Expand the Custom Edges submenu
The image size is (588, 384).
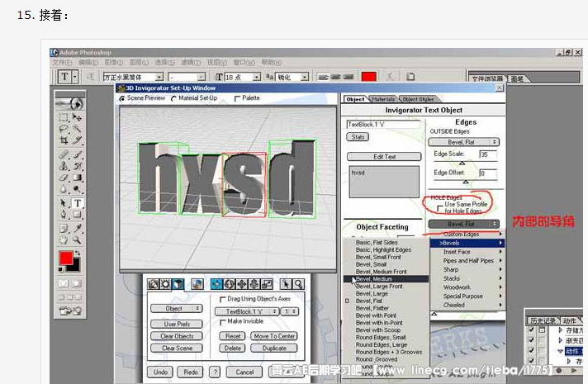pyautogui.click(x=467, y=235)
